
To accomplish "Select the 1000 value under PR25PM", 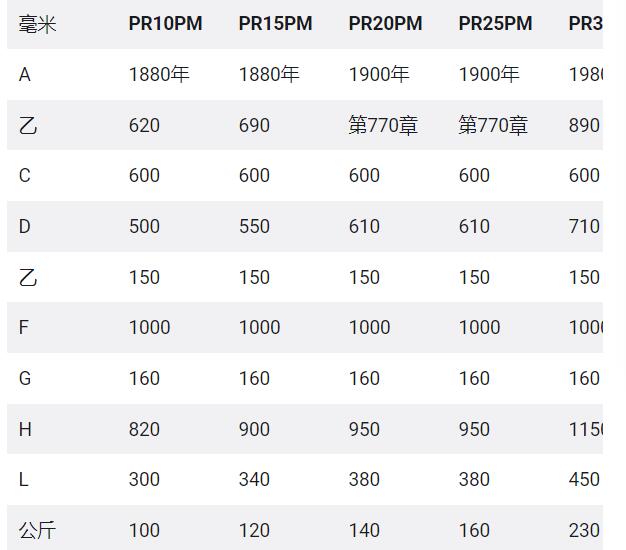I will [x=479, y=328].
